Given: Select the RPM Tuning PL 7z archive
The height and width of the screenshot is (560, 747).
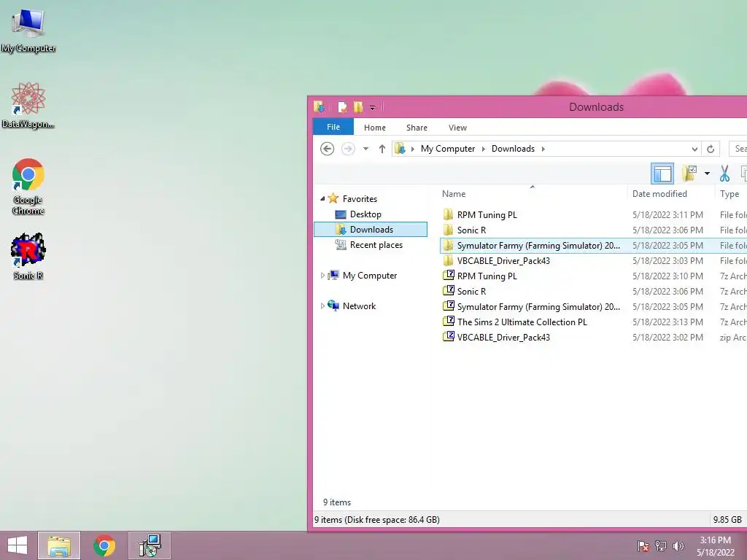Looking at the screenshot, I should point(487,276).
